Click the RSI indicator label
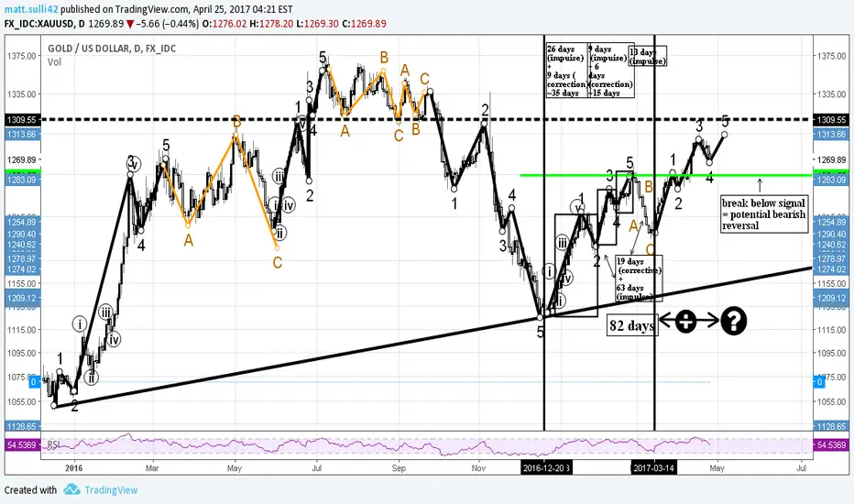This screenshot has width=854, height=504. click(x=53, y=444)
